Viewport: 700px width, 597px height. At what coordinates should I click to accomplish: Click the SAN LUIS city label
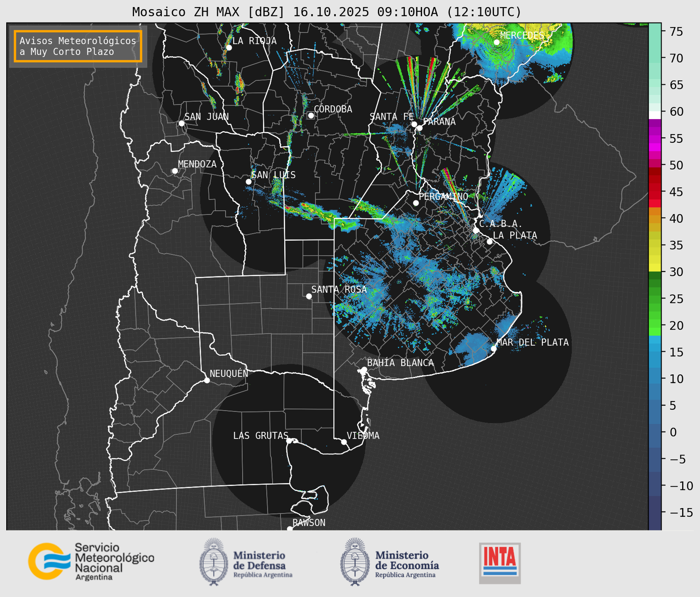(x=273, y=175)
